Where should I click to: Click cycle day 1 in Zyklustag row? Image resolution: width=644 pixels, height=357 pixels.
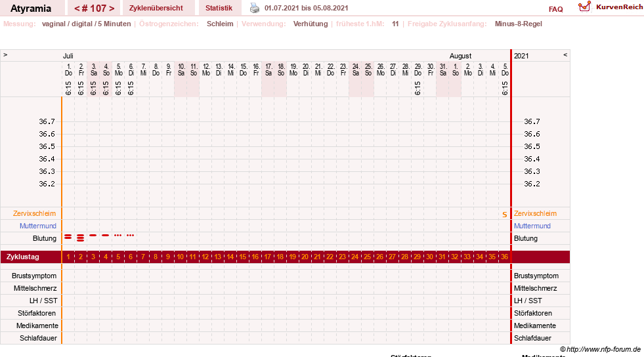68,257
